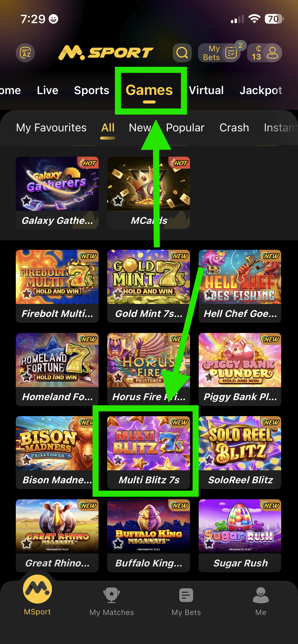The width and height of the screenshot is (298, 644).
Task: Open the Jackpot section
Action: [x=261, y=90]
